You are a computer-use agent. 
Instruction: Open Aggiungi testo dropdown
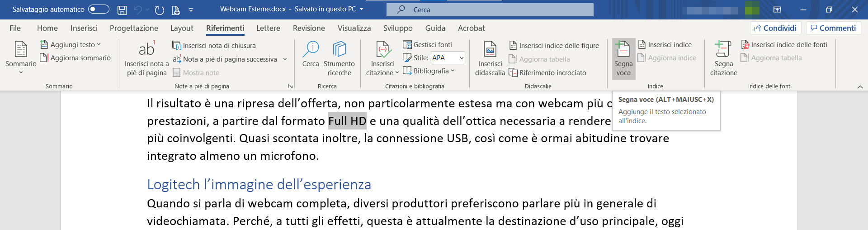71,44
